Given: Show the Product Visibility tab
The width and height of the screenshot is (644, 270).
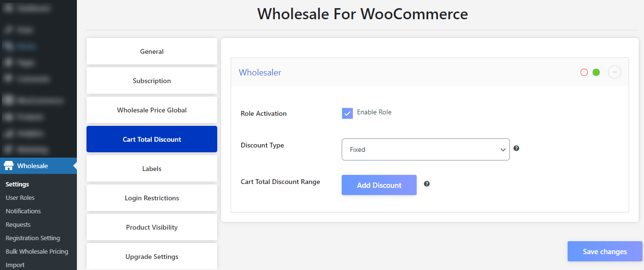Looking at the screenshot, I should 152,227.
